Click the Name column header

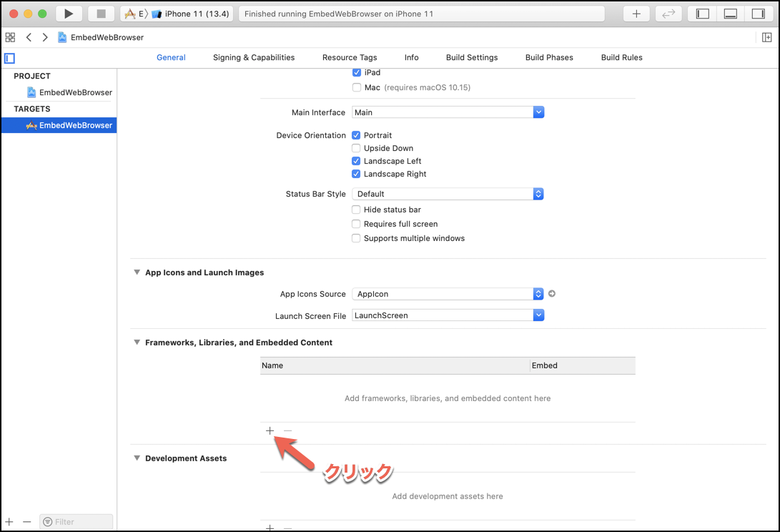pos(395,365)
